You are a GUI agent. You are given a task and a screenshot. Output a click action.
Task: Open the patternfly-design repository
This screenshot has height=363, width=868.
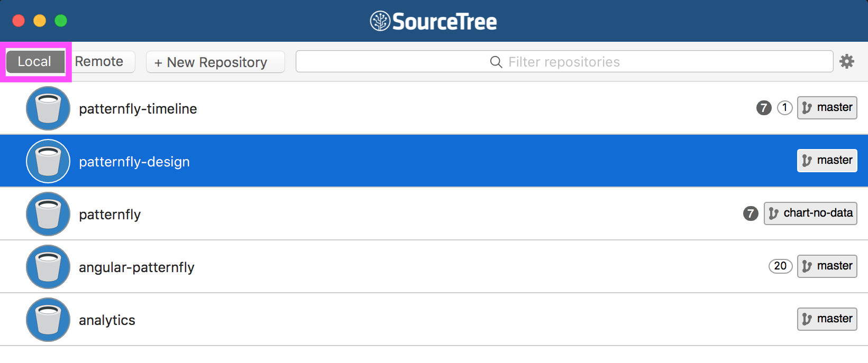pos(134,161)
